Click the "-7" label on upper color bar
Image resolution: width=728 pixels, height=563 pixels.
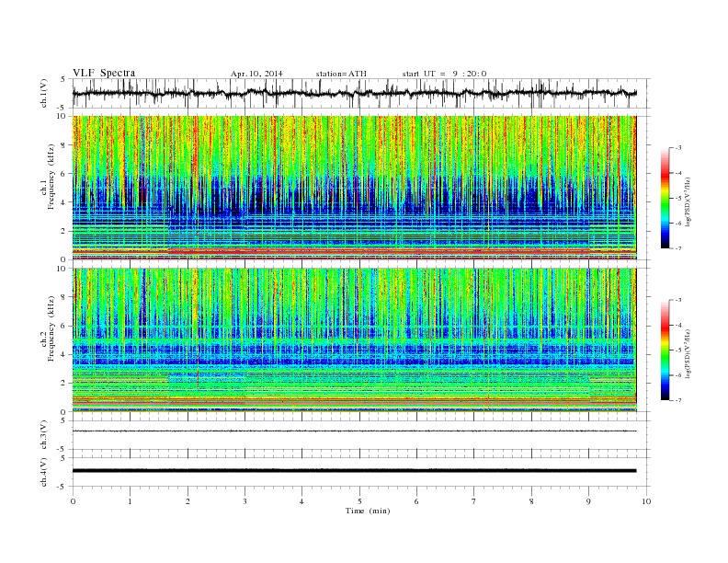tap(678, 248)
